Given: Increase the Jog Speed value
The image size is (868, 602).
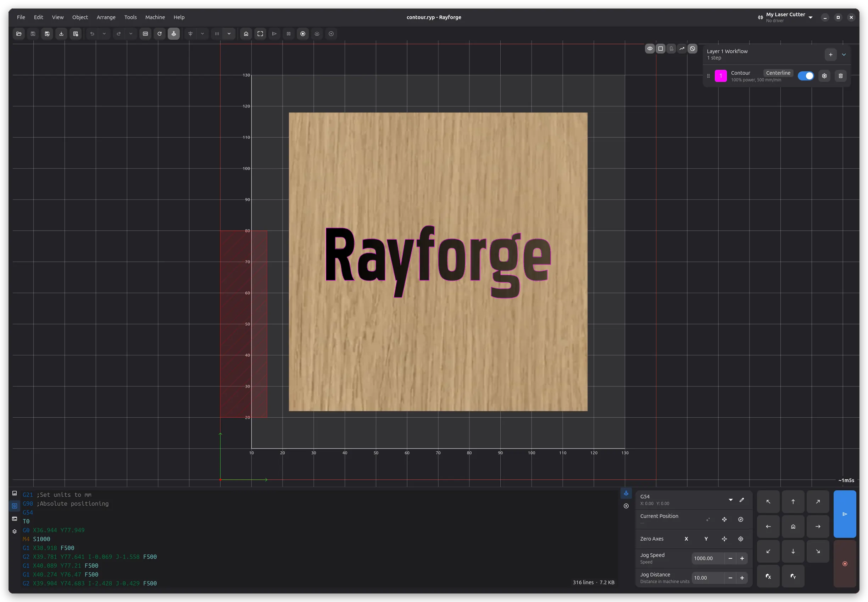Looking at the screenshot, I should (x=742, y=558).
